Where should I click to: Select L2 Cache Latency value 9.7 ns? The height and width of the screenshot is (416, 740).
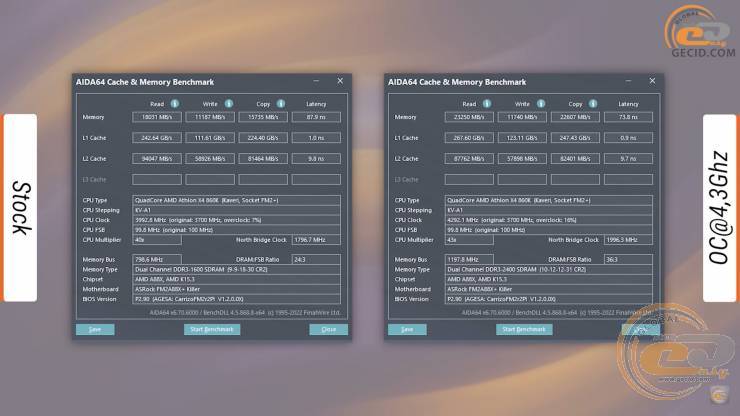click(628, 159)
